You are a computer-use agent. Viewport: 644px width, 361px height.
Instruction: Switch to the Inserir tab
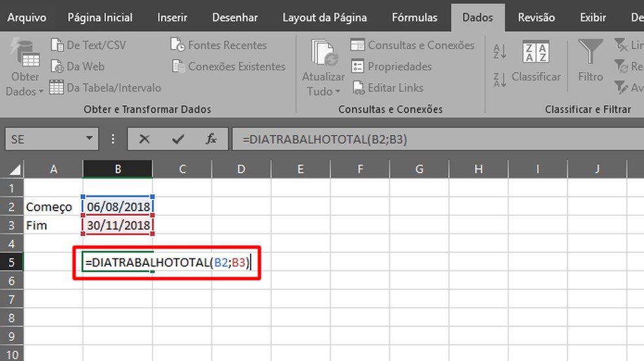pos(172,18)
